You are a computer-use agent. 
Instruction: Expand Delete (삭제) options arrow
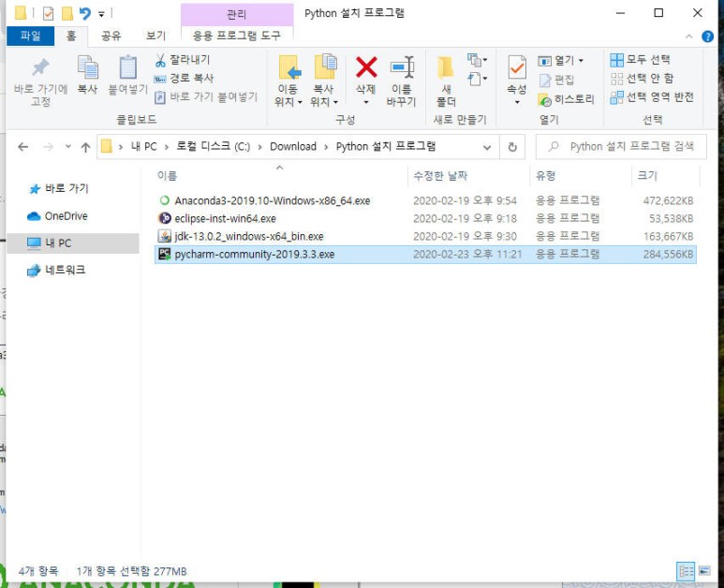pyautogui.click(x=366, y=102)
